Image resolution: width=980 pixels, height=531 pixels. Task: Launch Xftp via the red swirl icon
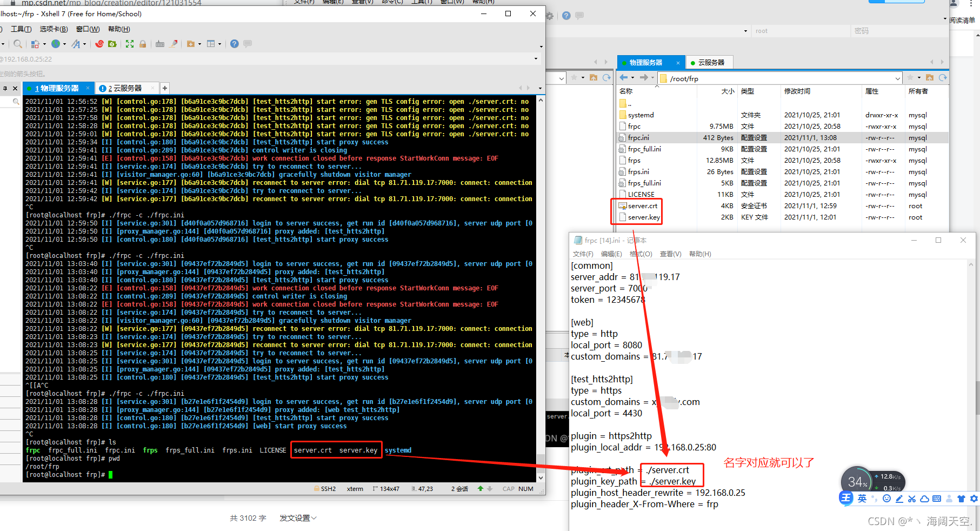coord(99,44)
